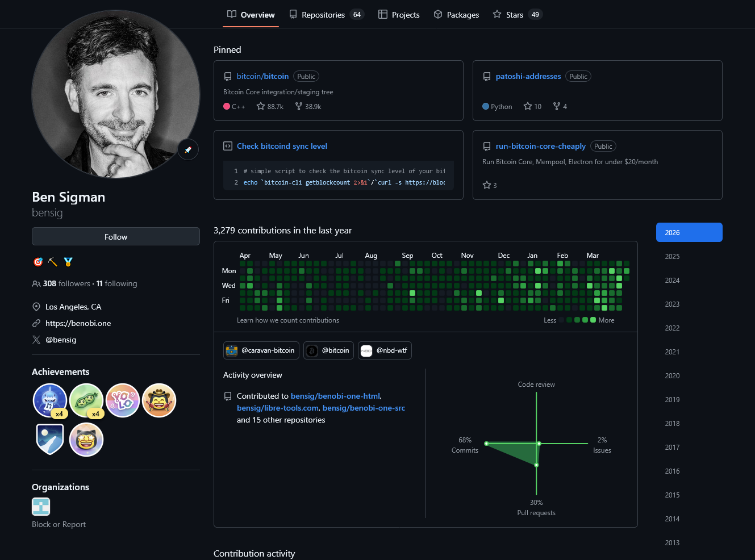
Task: Click the brightest green legend swatch near More
Action: click(x=593, y=320)
